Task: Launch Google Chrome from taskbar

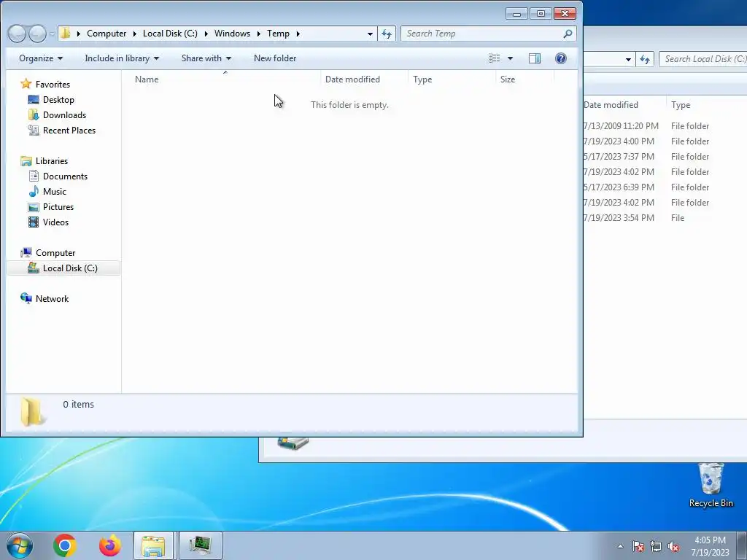Action: point(65,545)
